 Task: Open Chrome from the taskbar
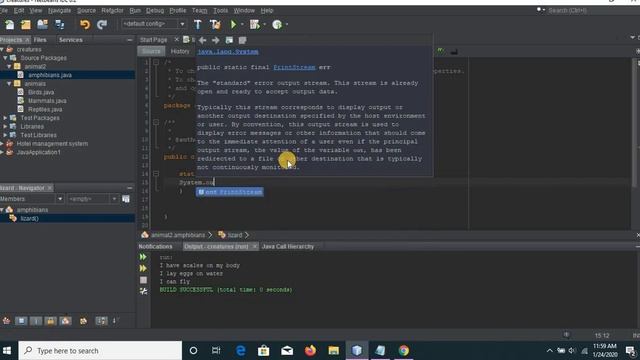(404, 351)
